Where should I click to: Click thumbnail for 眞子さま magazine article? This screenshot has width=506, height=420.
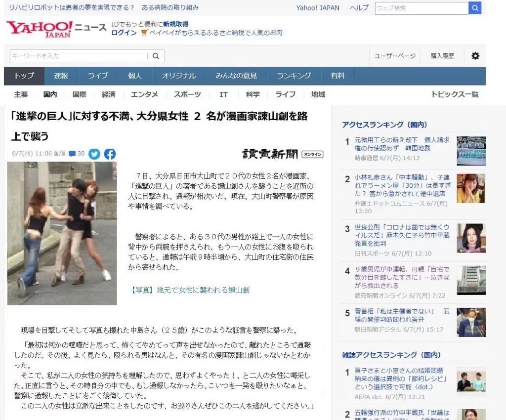click(471, 381)
